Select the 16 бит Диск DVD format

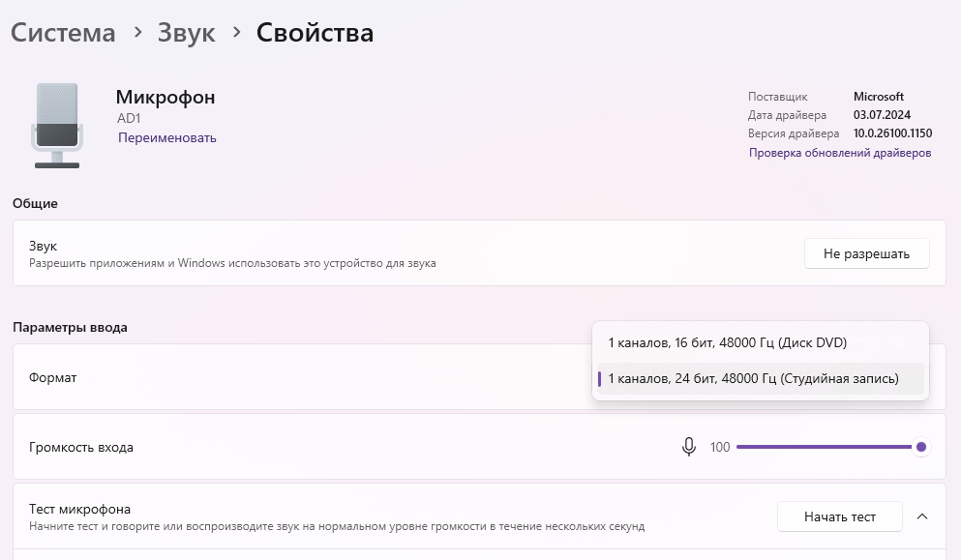click(x=728, y=342)
